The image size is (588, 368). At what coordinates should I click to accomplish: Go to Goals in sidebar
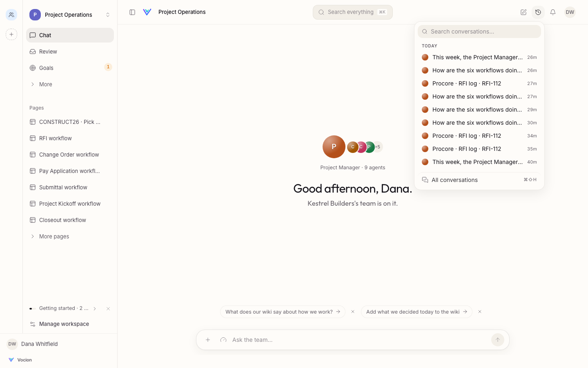[x=70, y=68]
